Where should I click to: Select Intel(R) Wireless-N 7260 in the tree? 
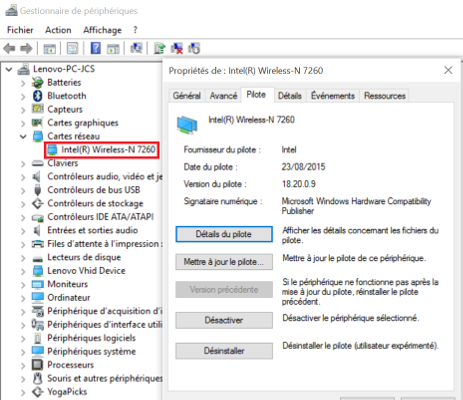coord(102,150)
